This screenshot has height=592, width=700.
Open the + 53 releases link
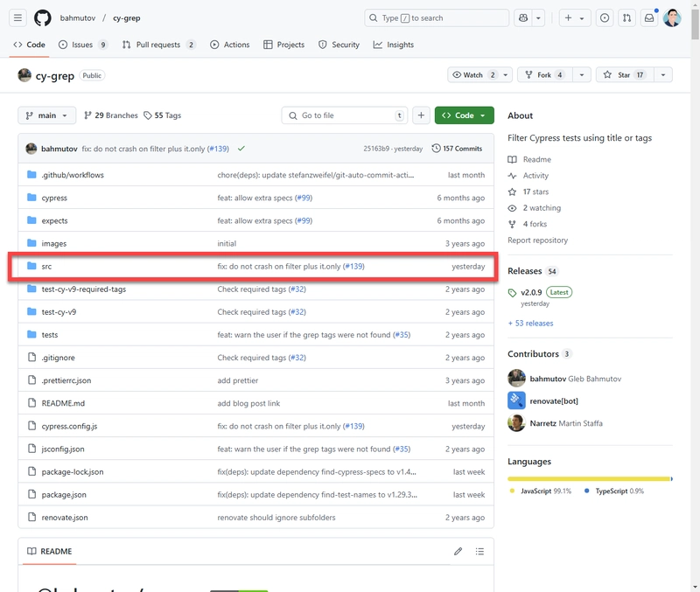[530, 324]
